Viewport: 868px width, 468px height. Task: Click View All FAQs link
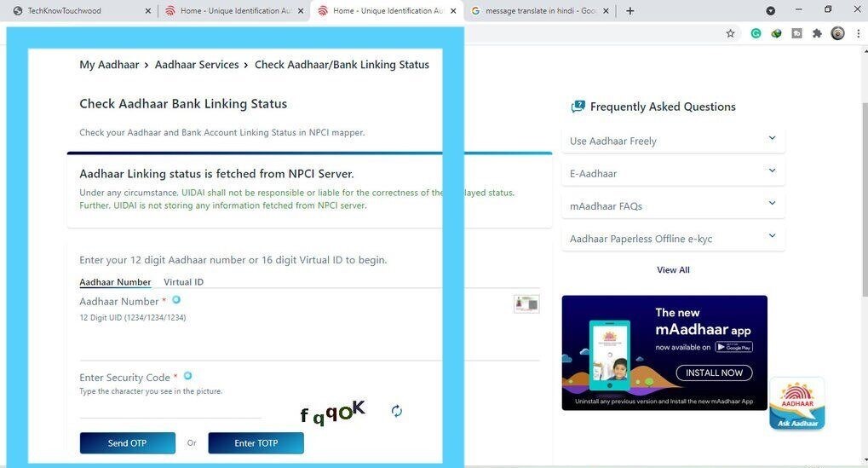coord(673,269)
